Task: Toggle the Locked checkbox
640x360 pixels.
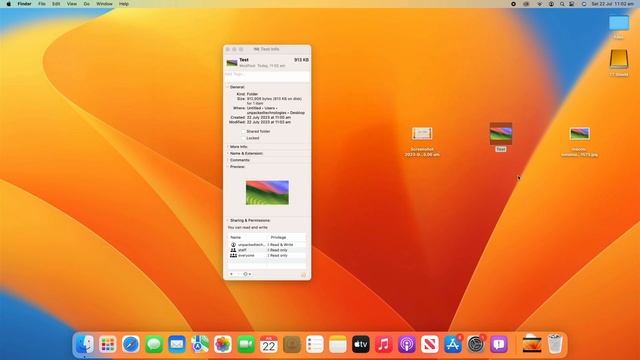Action: 243,138
